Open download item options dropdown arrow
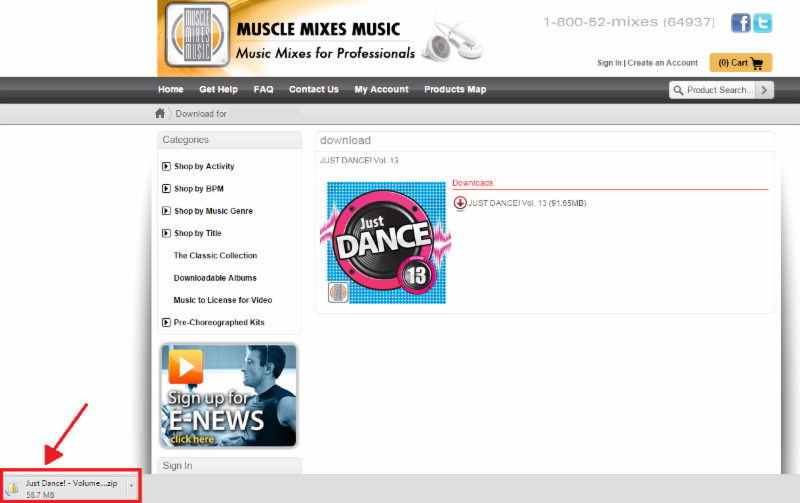 (131, 485)
